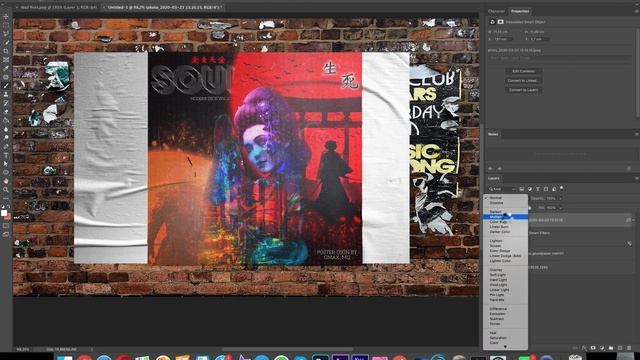The height and width of the screenshot is (360, 640).
Task: Select the Clone Stamp tool
Action: click(x=6, y=94)
